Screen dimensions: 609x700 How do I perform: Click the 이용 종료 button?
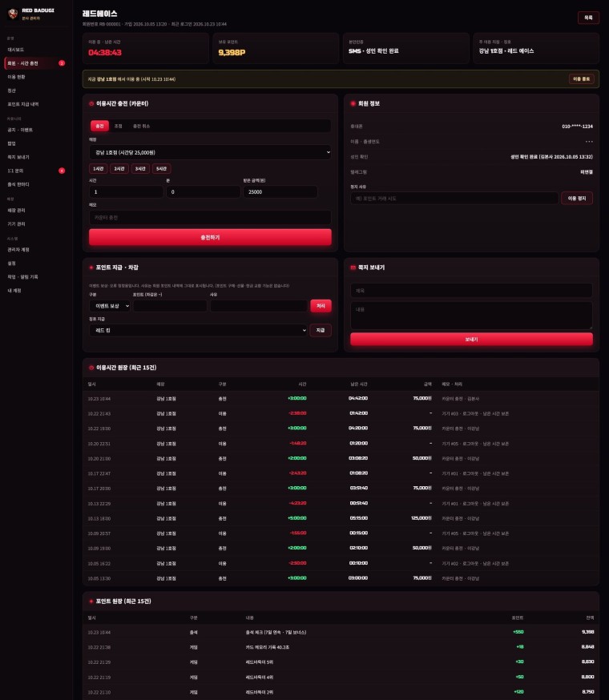581,79
